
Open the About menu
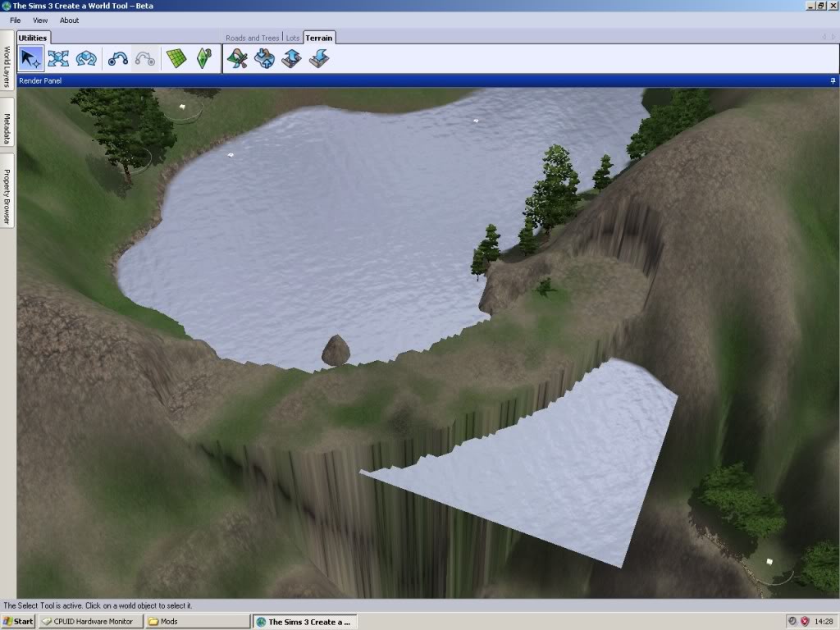pyautogui.click(x=69, y=21)
